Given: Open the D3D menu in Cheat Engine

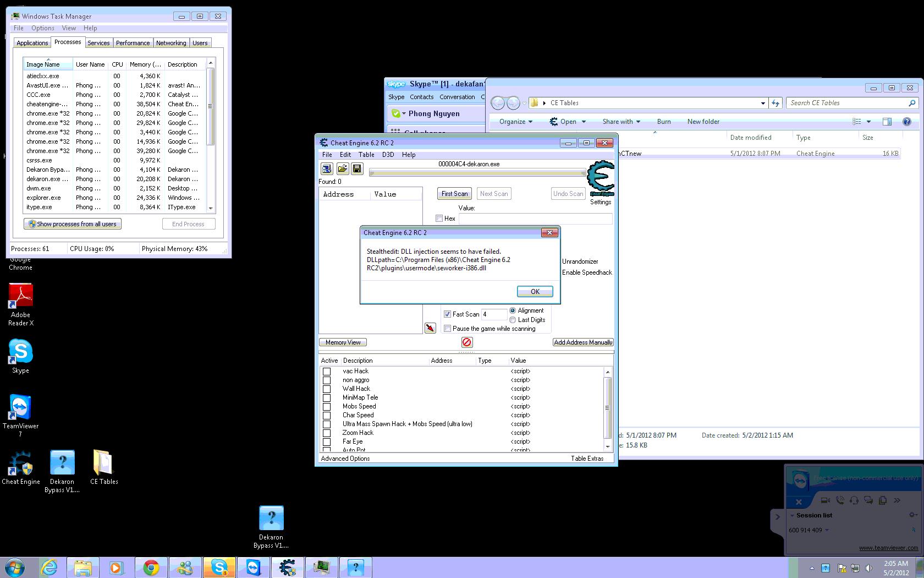Looking at the screenshot, I should [388, 155].
